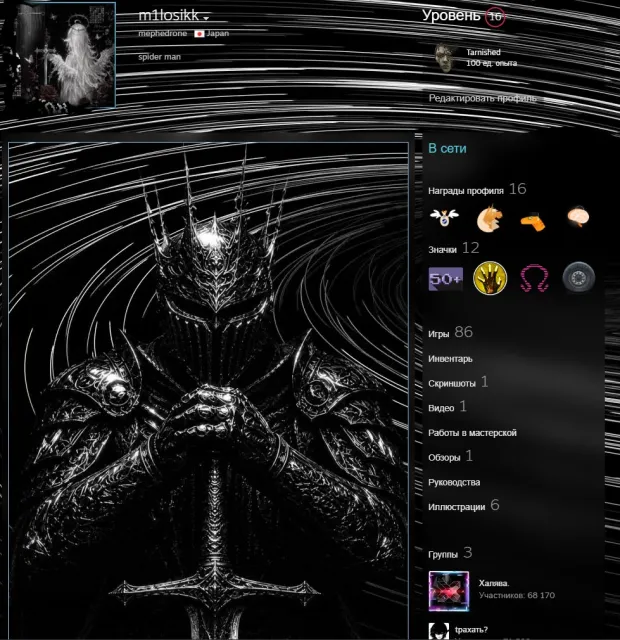
Task: Click the profile avatar image
Action: (61, 54)
